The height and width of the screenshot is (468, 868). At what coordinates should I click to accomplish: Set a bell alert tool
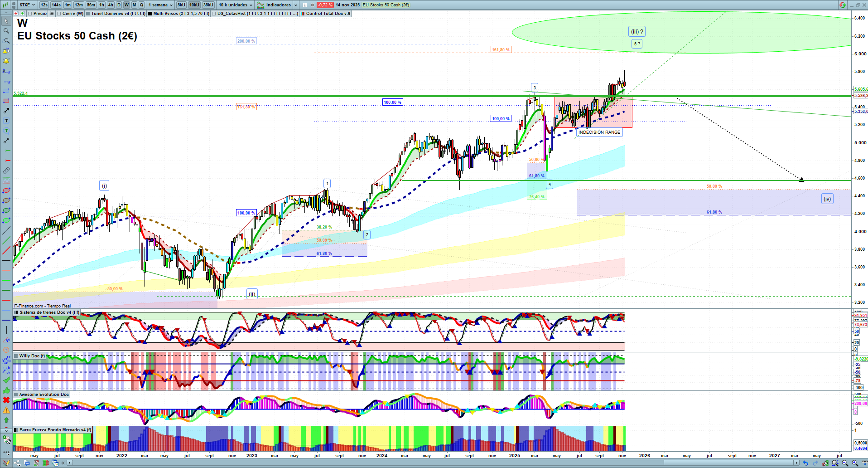click(6, 61)
